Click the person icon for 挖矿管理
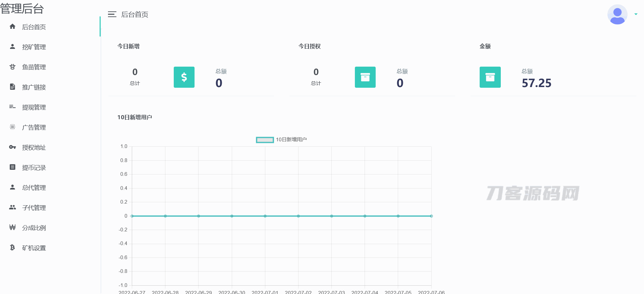The image size is (644, 294). pos(12,47)
